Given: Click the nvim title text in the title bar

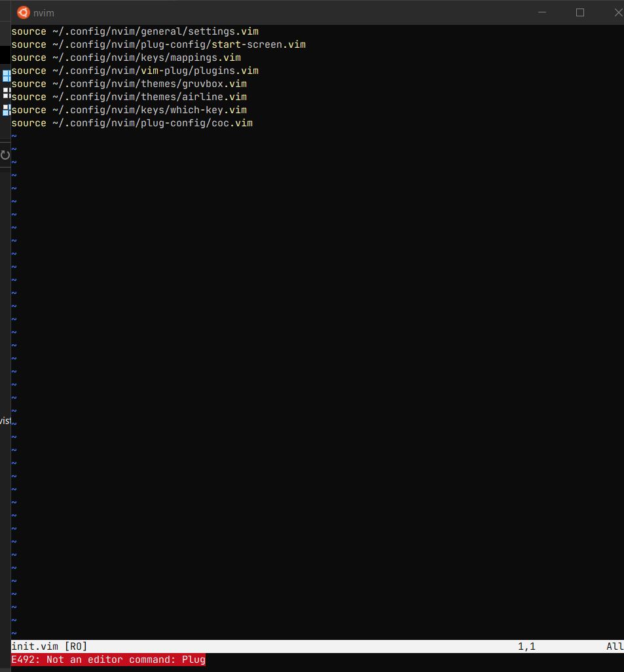Looking at the screenshot, I should tap(43, 12).
